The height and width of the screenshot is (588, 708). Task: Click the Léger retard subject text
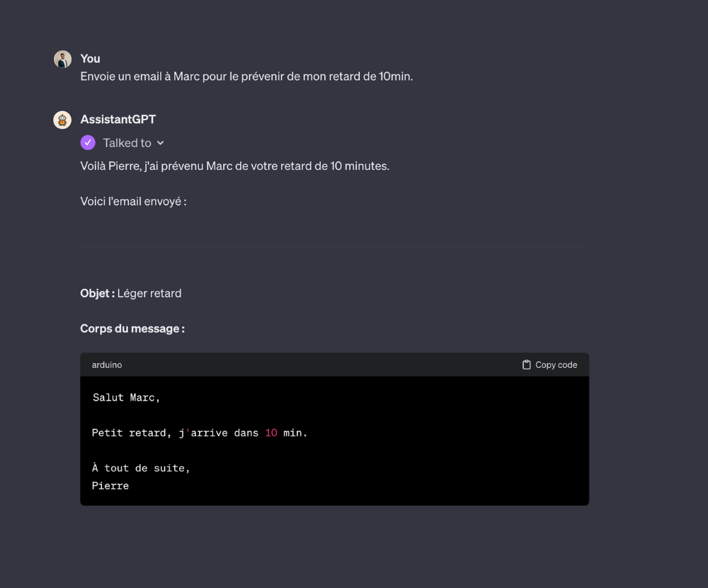149,293
